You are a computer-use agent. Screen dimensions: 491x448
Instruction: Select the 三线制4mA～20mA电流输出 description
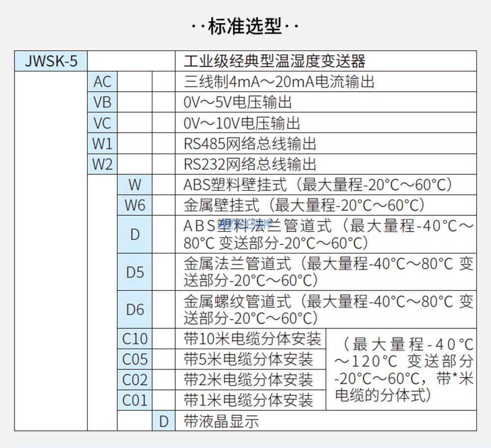[279, 81]
